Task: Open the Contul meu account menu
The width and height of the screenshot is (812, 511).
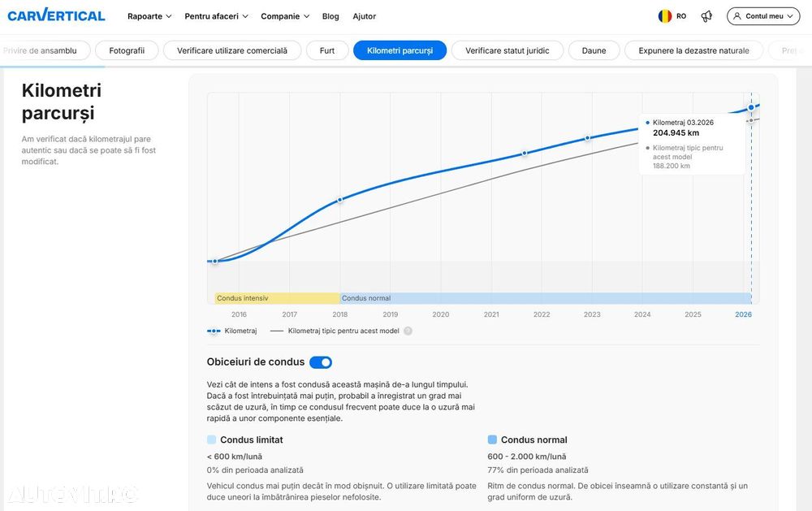Action: tap(763, 16)
